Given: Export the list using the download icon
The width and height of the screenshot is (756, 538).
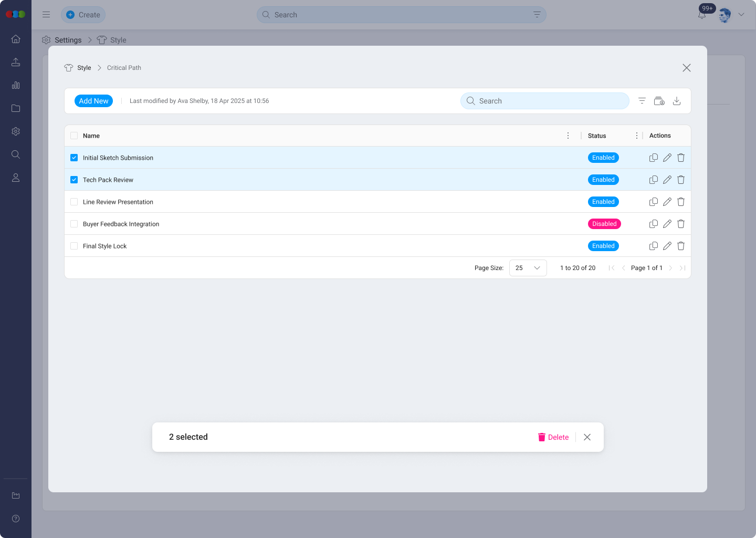Looking at the screenshot, I should [x=677, y=100].
